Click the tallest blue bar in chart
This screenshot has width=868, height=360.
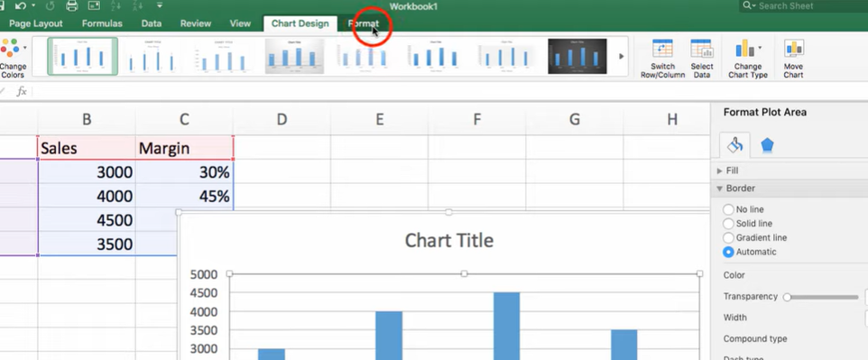click(506, 326)
